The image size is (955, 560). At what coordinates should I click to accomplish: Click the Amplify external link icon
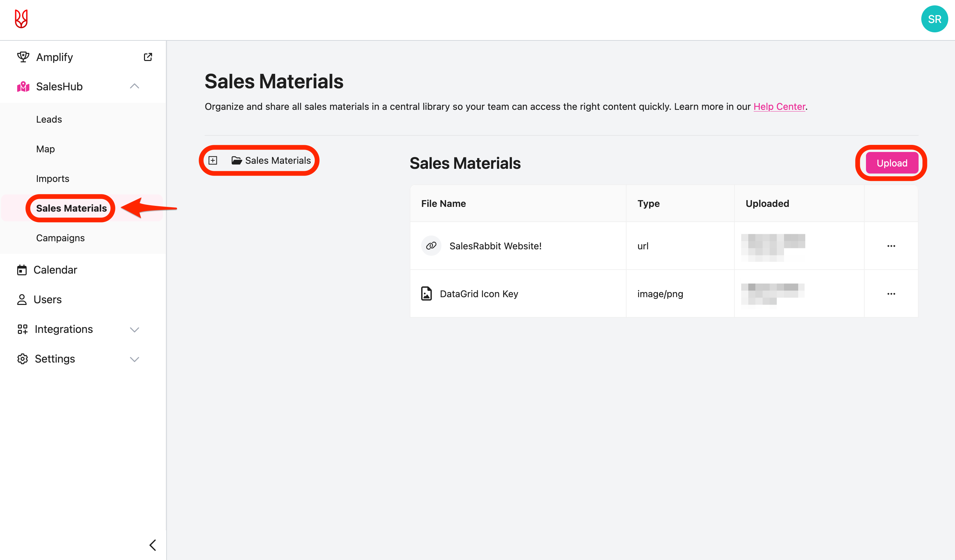click(x=148, y=57)
